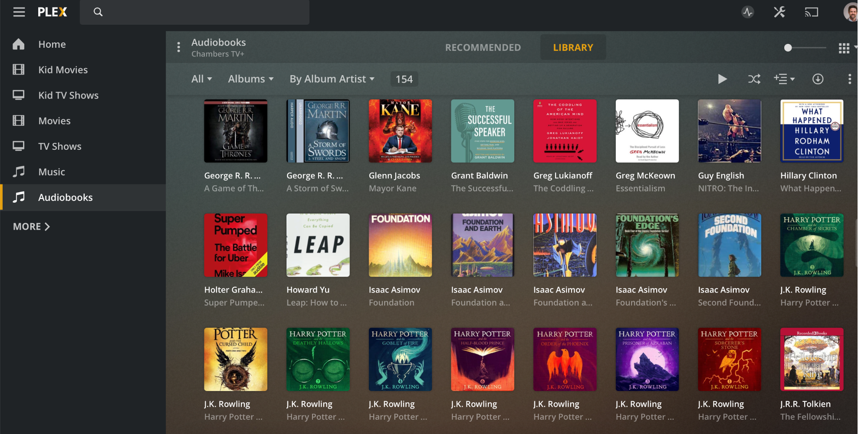The image size is (868, 434).
Task: Open the Music sidebar section
Action: [52, 172]
